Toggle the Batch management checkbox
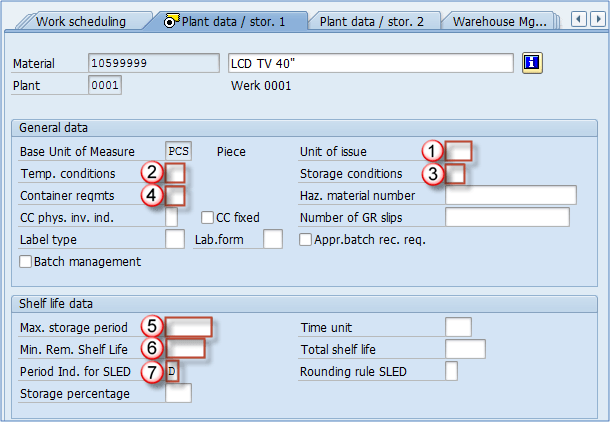 (26, 262)
